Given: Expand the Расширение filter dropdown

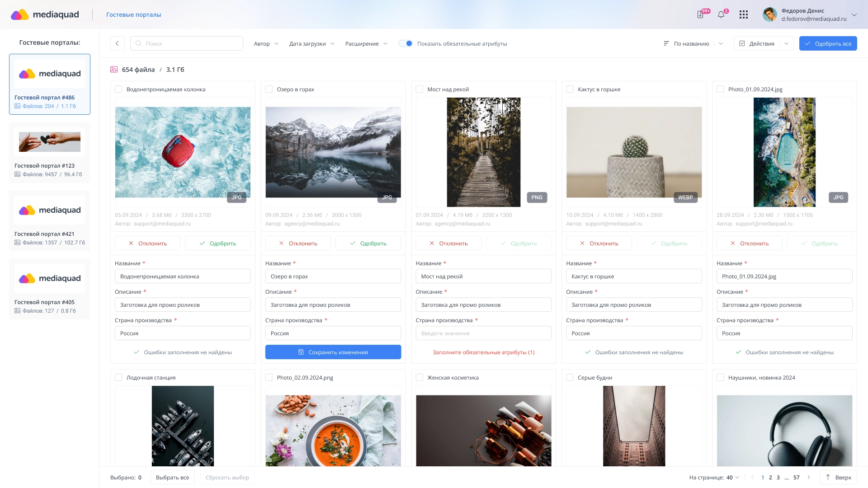Looking at the screenshot, I should point(365,43).
